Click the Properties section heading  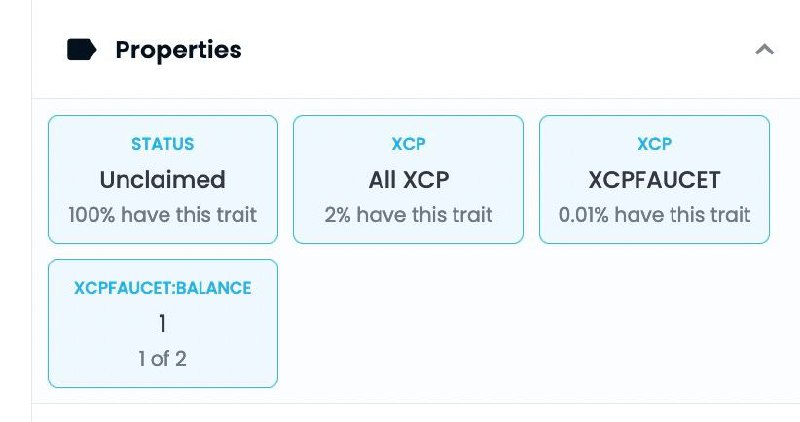pos(178,50)
